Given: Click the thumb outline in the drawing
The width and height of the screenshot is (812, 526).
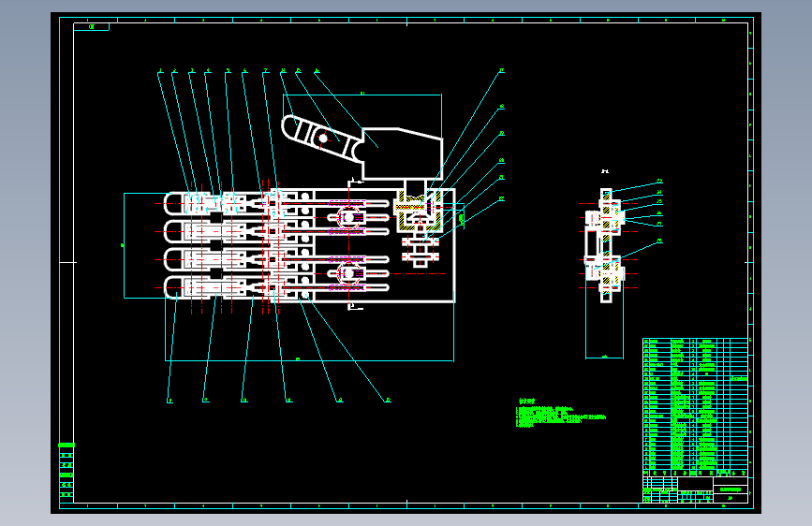Looking at the screenshot, I should [321, 137].
